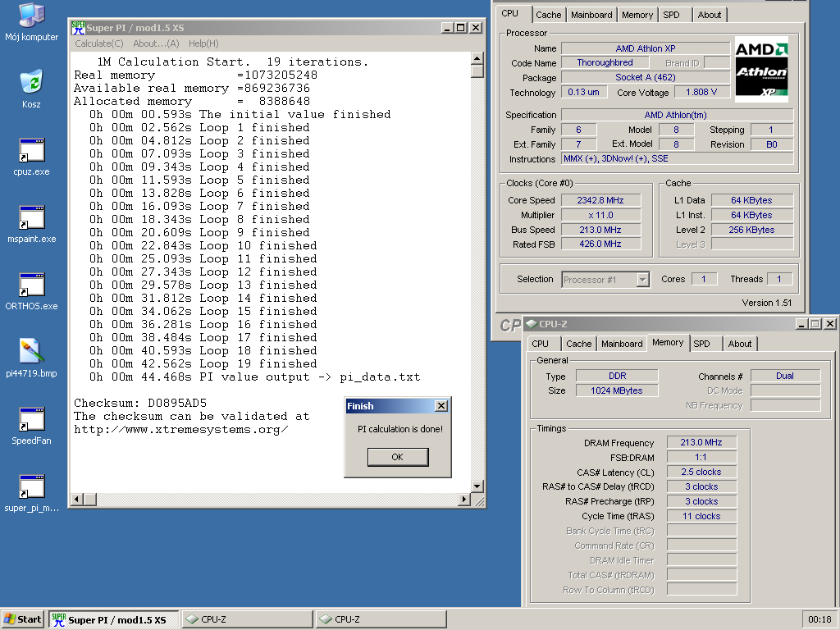
Task: Close the Finish dialog
Action: pyautogui.click(x=441, y=406)
